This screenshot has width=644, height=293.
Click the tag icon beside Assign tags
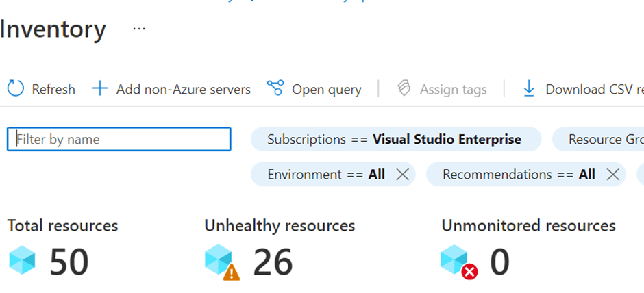(x=404, y=88)
